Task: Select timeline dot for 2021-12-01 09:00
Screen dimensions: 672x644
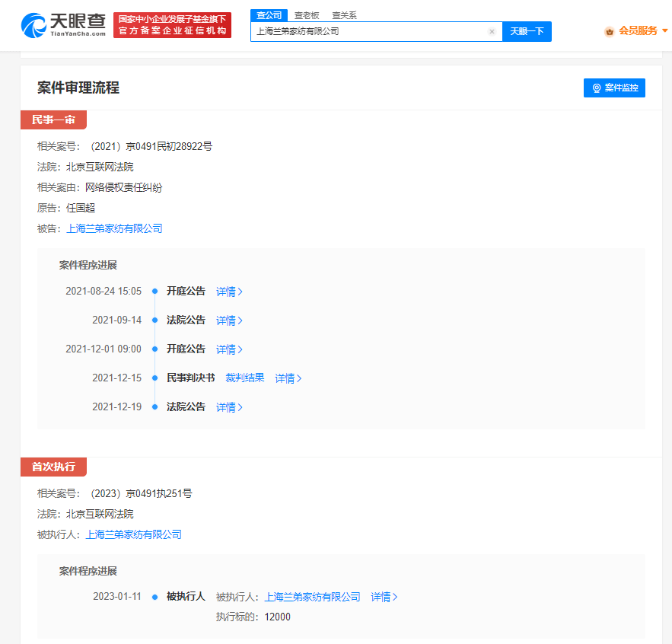Action: tap(155, 349)
